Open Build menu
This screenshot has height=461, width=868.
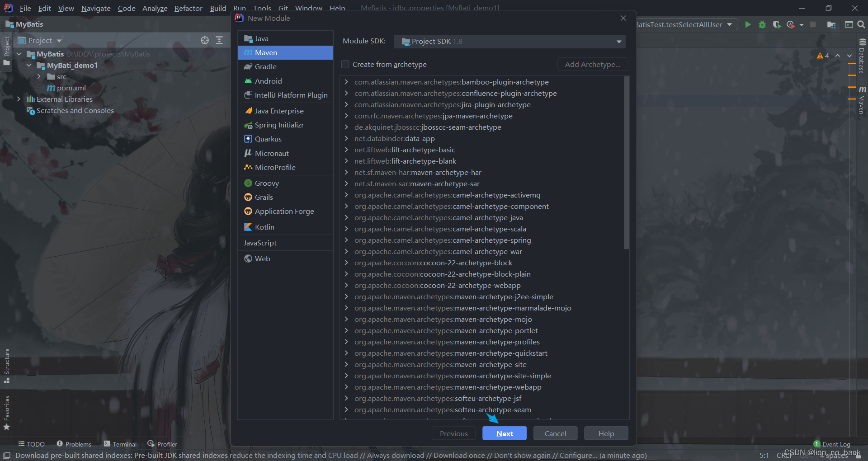click(x=218, y=8)
